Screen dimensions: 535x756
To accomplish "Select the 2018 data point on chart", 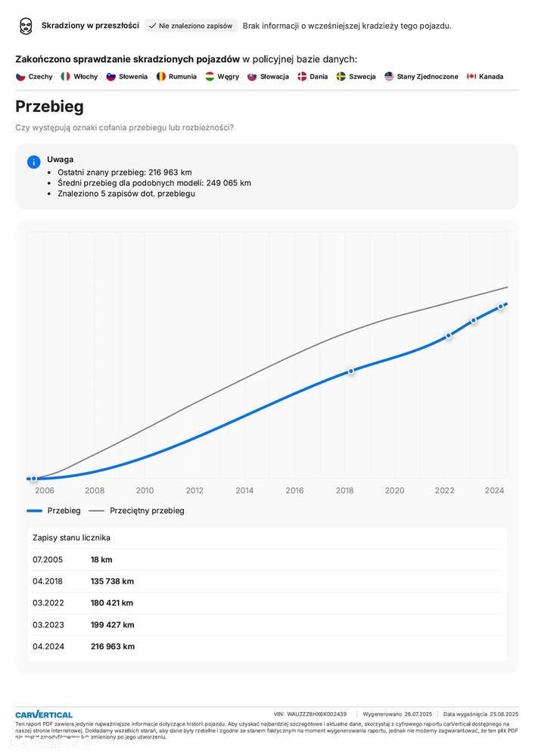I will [x=351, y=371].
